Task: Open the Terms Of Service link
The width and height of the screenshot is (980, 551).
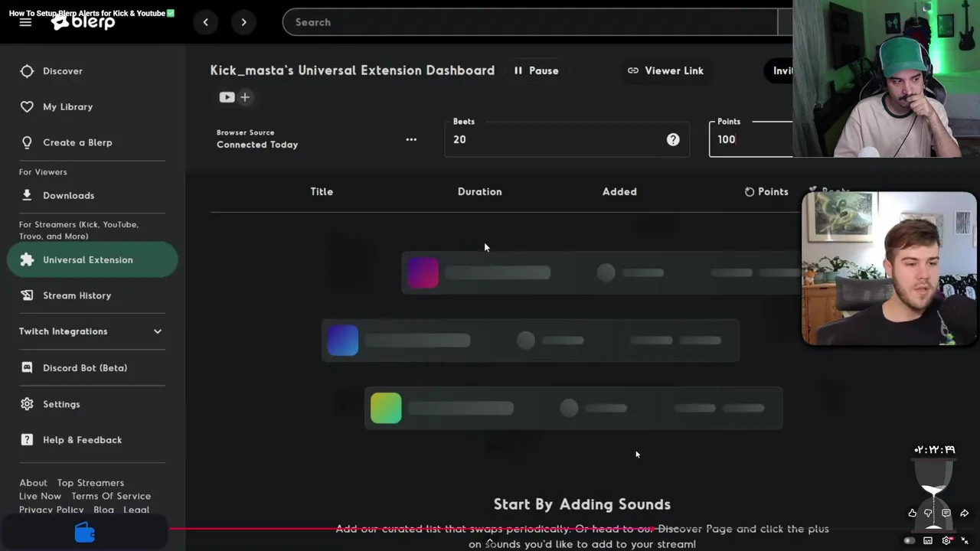Action: [x=111, y=496]
